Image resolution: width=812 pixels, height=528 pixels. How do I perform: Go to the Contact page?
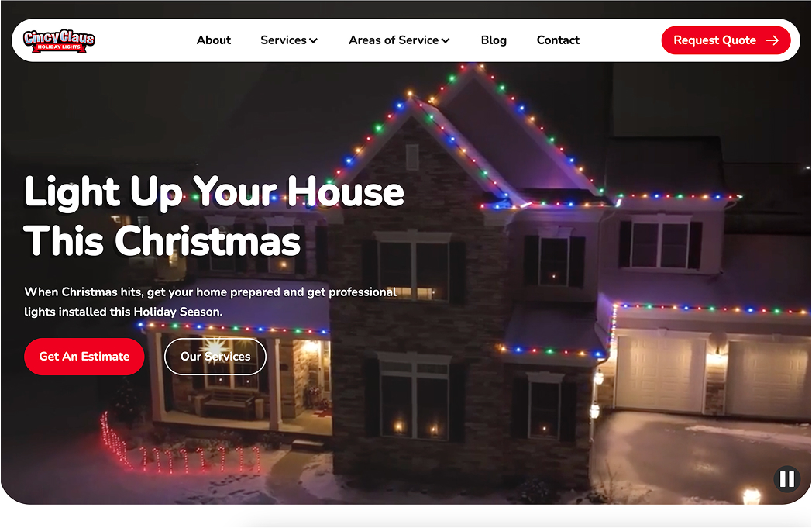tap(558, 40)
